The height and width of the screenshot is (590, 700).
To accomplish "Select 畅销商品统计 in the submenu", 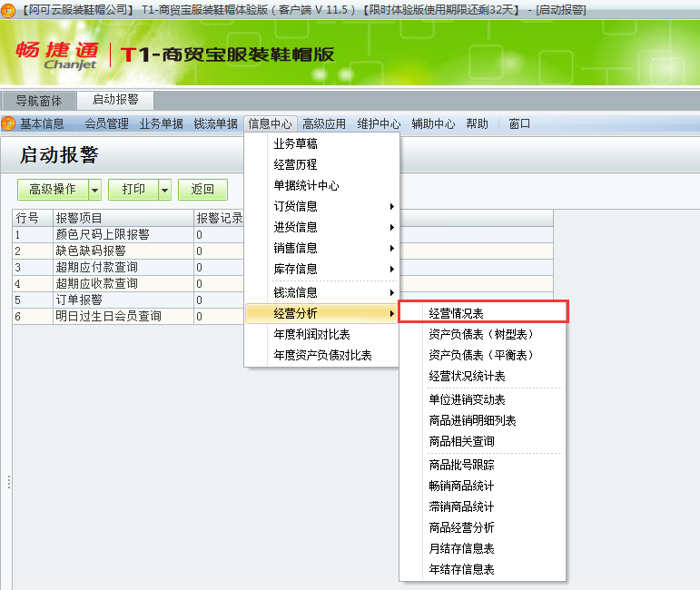I will coord(482,486).
